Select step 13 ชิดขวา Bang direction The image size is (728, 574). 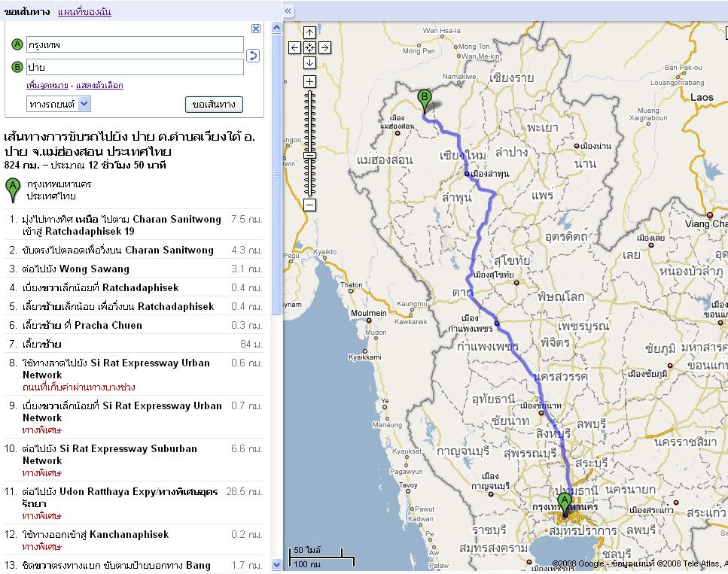point(134,565)
